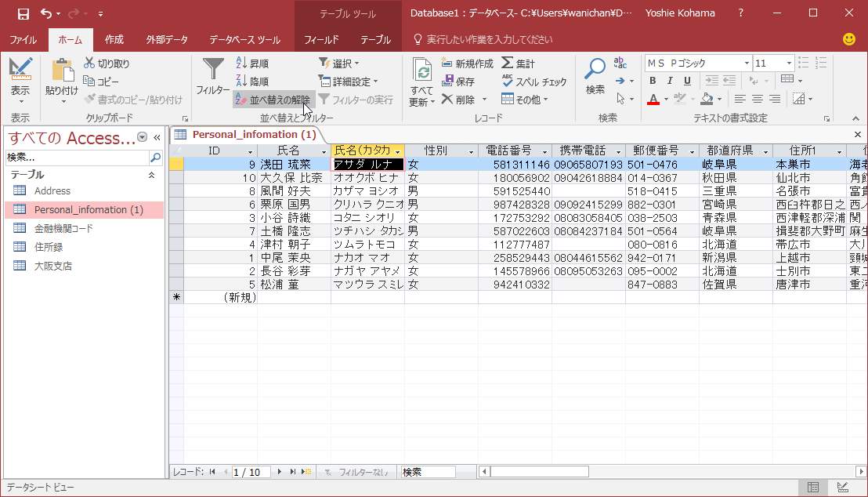Run スペル チェック spelling check
868x497 pixels.
(x=534, y=82)
